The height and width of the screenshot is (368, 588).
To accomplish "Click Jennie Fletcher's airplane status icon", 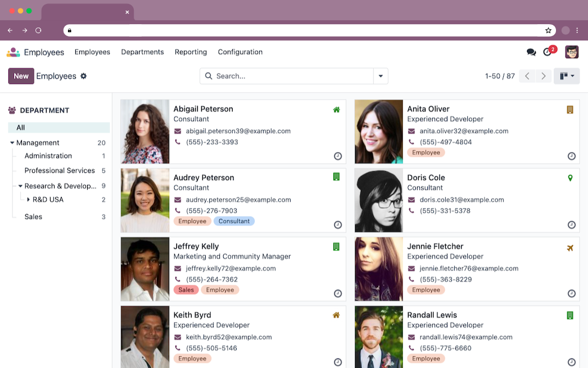I will (x=570, y=248).
